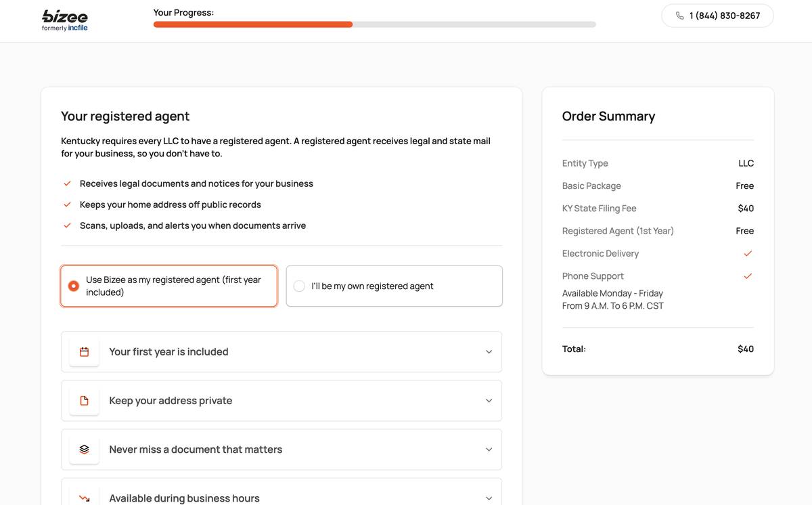The image size is (812, 505).
Task: Expand Keep your address private chevron
Action: [489, 401]
